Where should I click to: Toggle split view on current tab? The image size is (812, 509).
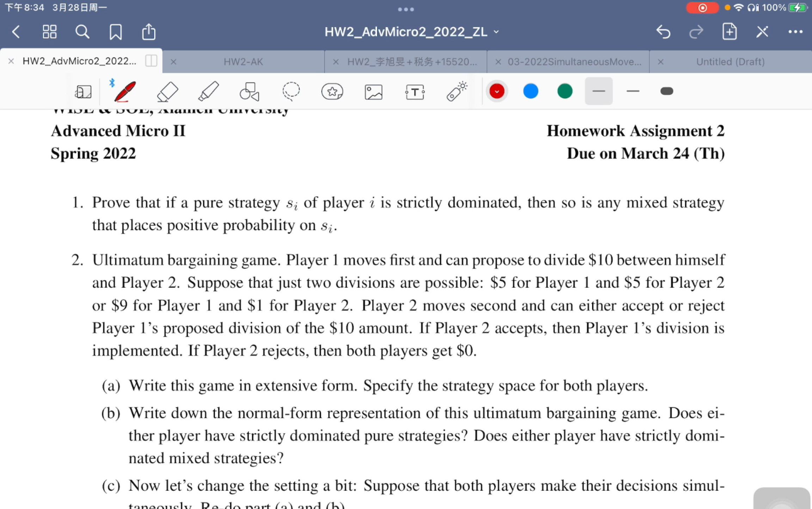coord(151,61)
